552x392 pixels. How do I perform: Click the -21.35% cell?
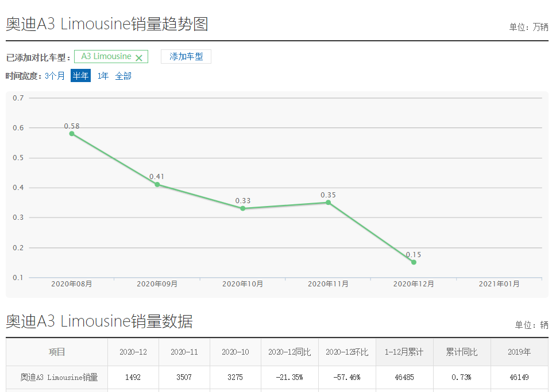[x=289, y=377]
